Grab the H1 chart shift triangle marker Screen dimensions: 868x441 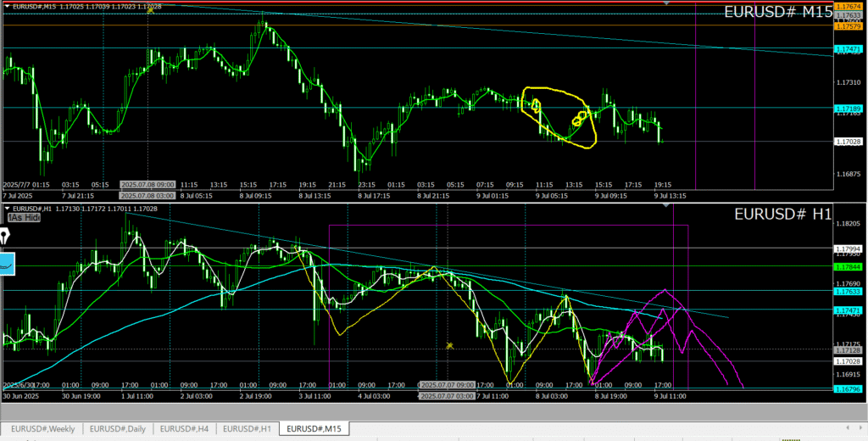click(x=666, y=206)
